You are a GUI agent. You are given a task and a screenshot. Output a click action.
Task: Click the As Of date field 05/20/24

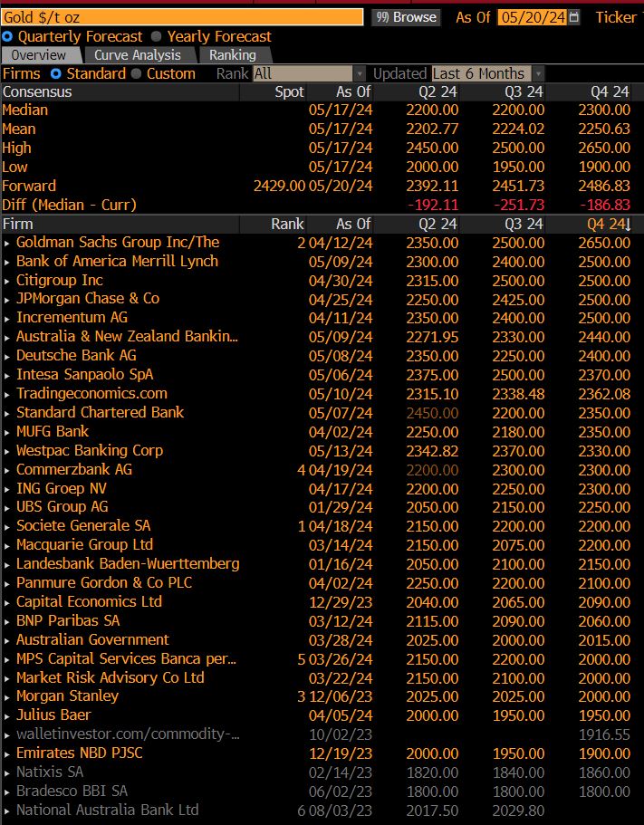(x=533, y=17)
